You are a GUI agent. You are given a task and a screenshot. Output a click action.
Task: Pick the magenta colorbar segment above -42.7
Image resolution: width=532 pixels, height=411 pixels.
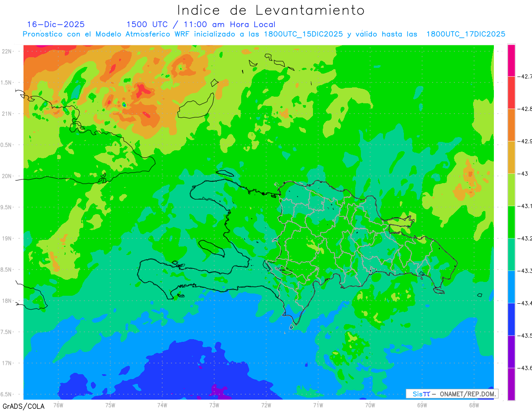511,60
